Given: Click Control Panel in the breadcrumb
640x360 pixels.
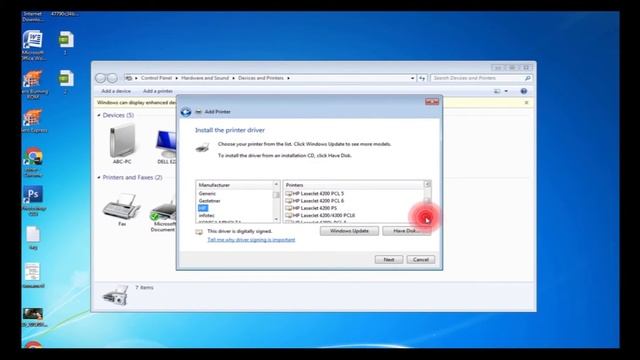Looking at the screenshot, I should click(156, 78).
